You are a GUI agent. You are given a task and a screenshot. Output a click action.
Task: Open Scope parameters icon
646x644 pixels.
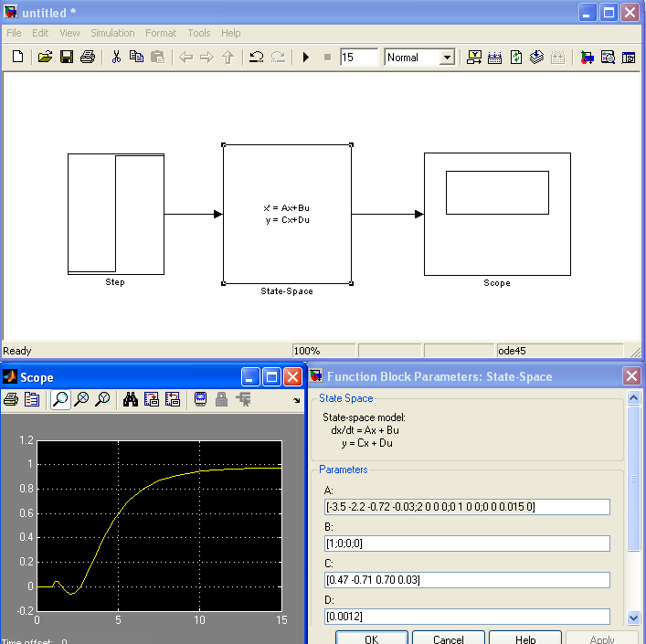tap(32, 399)
